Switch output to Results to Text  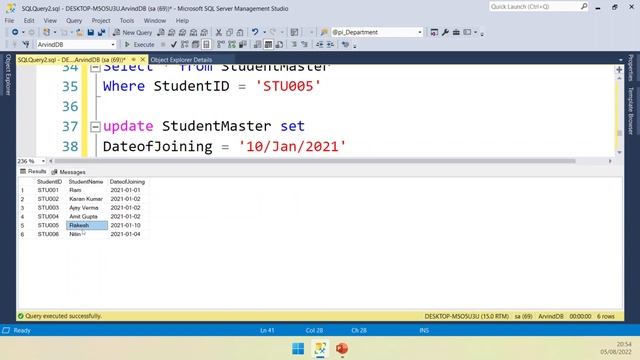point(258,44)
